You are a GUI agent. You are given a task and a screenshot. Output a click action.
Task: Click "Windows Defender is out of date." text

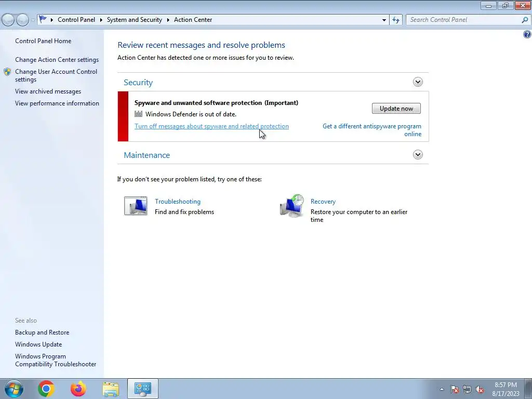pyautogui.click(x=191, y=114)
